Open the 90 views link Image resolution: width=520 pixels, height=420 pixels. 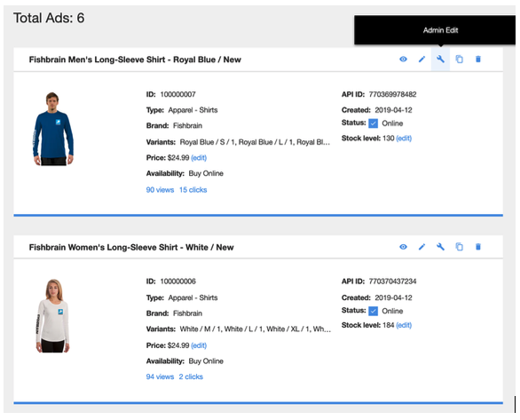[160, 190]
